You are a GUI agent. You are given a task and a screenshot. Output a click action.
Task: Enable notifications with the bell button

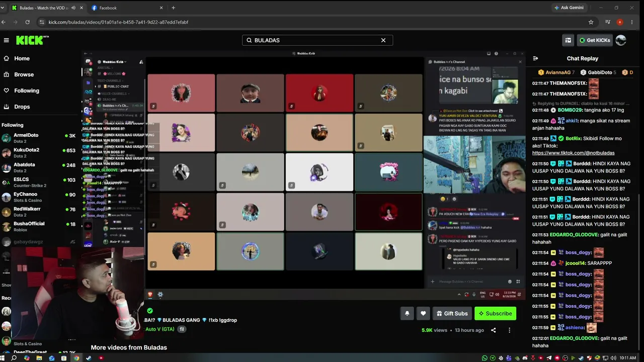point(407,313)
